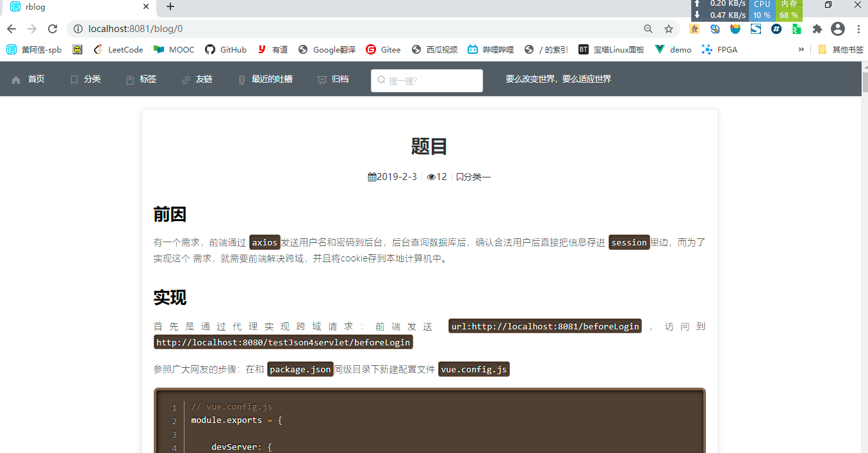This screenshot has height=453, width=868.
Task: Click the page reload icon in the toolbar
Action: [53, 29]
